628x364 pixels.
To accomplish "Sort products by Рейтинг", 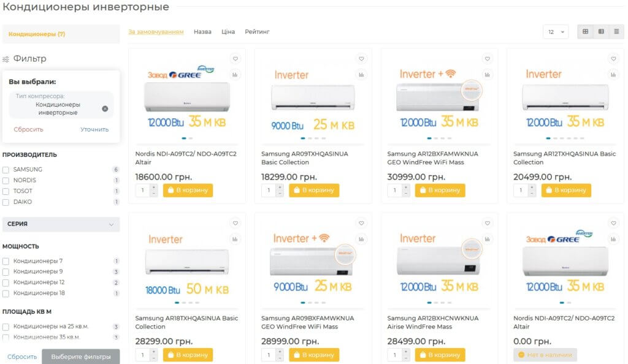I will coord(257,32).
